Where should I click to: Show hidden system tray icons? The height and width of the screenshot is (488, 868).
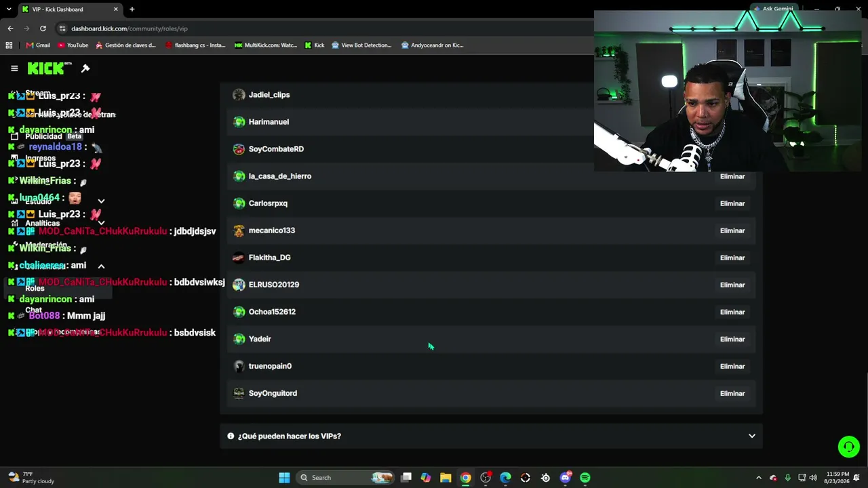(759, 478)
